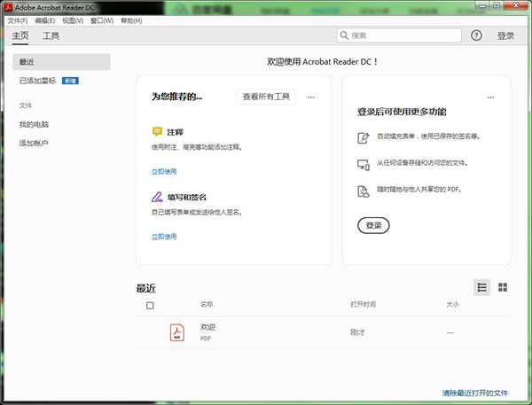Select 已添加星标 in the sidebar

point(37,81)
